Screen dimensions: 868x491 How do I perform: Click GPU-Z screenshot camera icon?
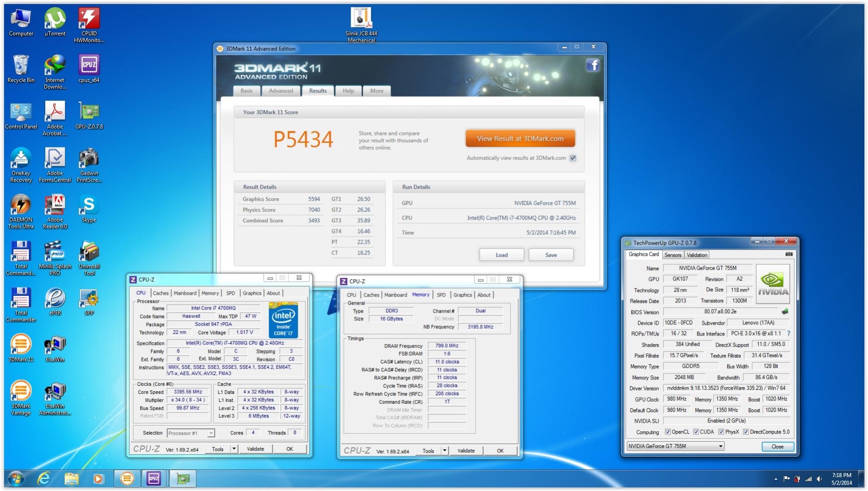789,254
